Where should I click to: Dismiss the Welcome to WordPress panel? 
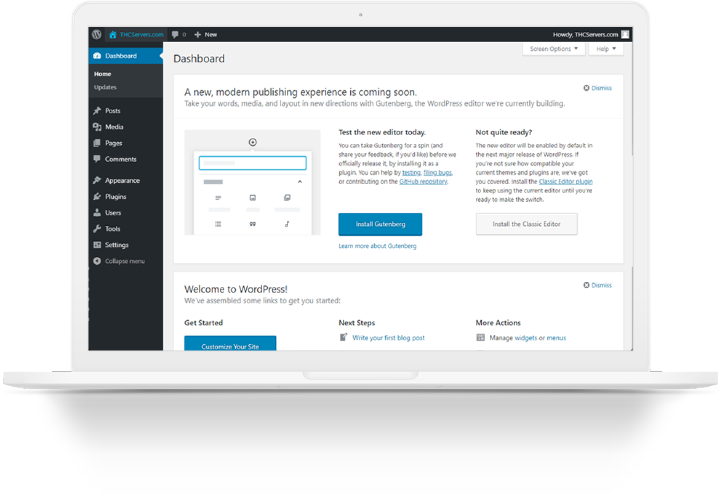(598, 285)
